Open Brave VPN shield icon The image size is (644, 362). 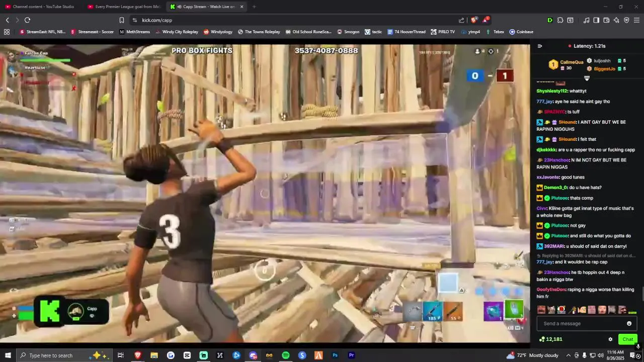click(626, 20)
